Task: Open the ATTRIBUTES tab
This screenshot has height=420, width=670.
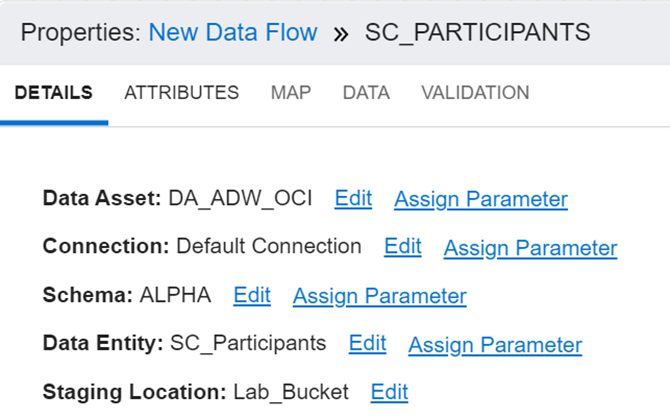Action: tap(181, 93)
